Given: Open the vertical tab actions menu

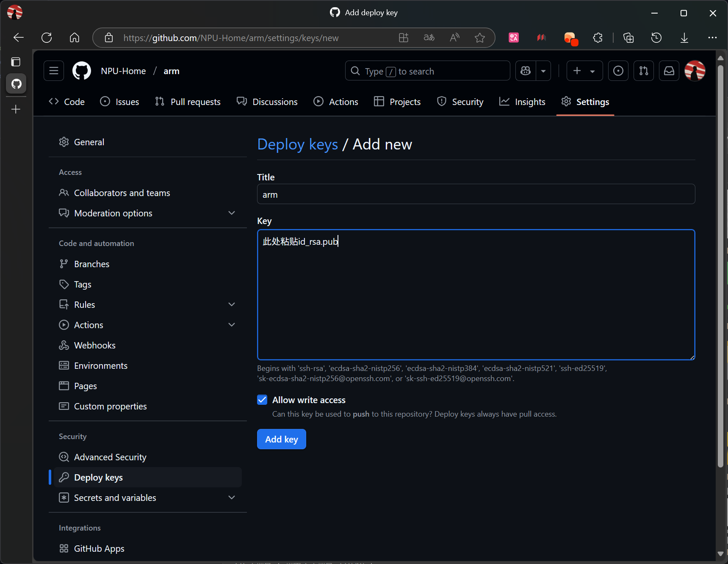Looking at the screenshot, I should coord(16,62).
